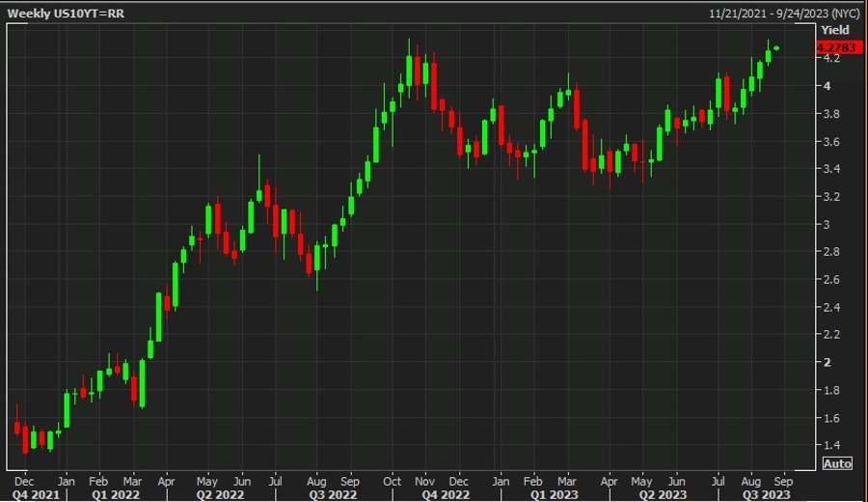This screenshot has height=502, width=868.
Task: Click the 'Q2 2023' quarter label
Action: tap(663, 494)
